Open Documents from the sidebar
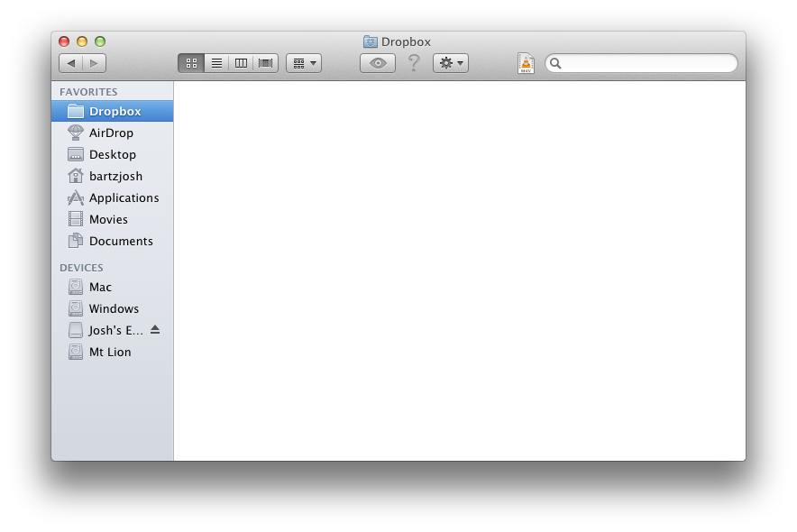The height and width of the screenshot is (532, 797). 113,242
